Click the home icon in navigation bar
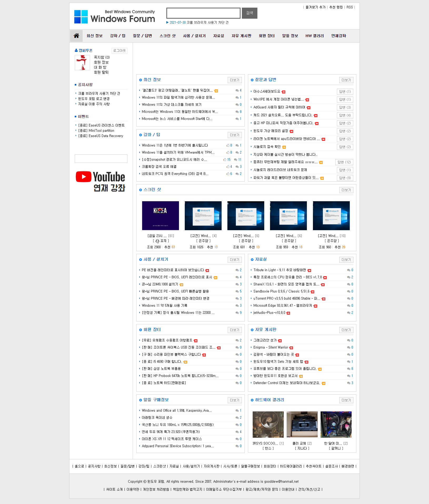This screenshot has width=429, height=504. pos(76,36)
